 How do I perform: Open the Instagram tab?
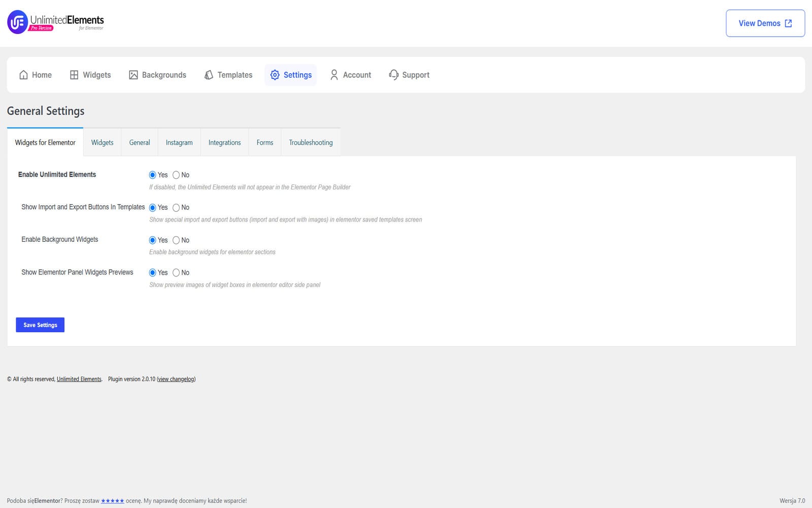(x=179, y=142)
